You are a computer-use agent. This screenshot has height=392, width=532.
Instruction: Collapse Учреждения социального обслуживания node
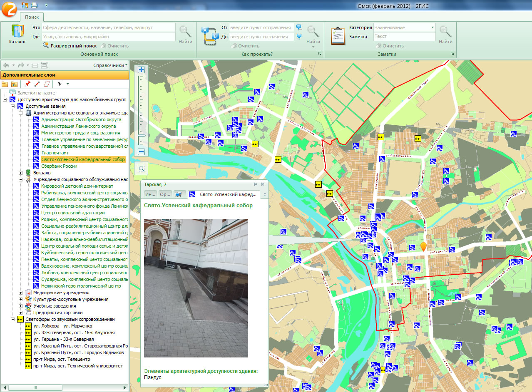point(21,179)
